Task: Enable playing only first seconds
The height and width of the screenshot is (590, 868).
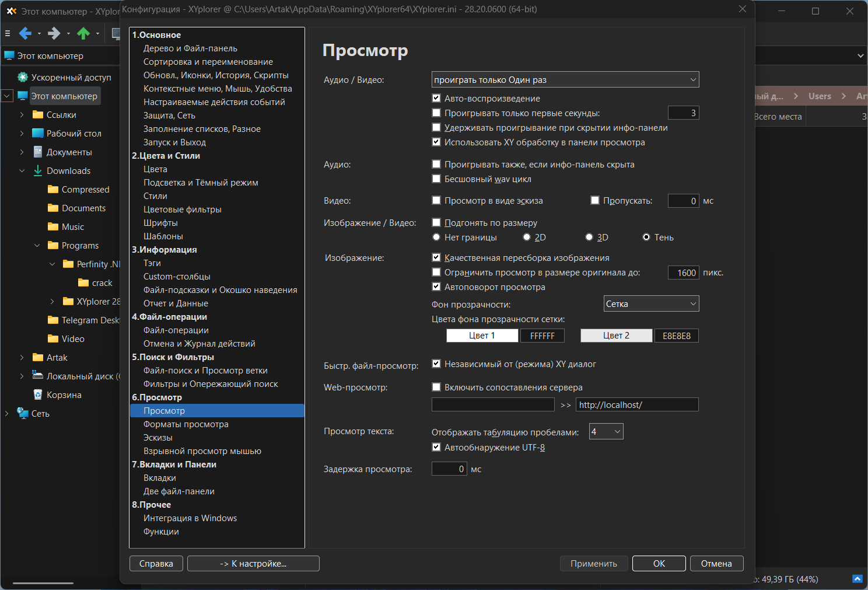Action: click(x=436, y=113)
